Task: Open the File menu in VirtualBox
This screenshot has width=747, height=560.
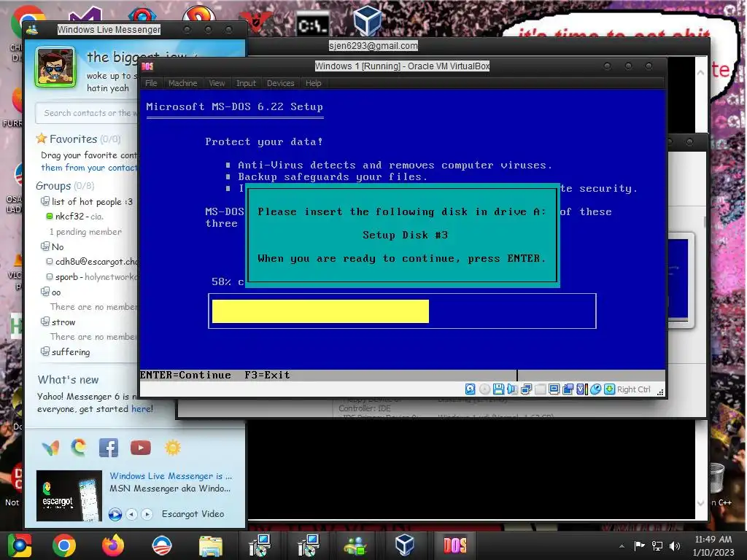Action: point(151,83)
